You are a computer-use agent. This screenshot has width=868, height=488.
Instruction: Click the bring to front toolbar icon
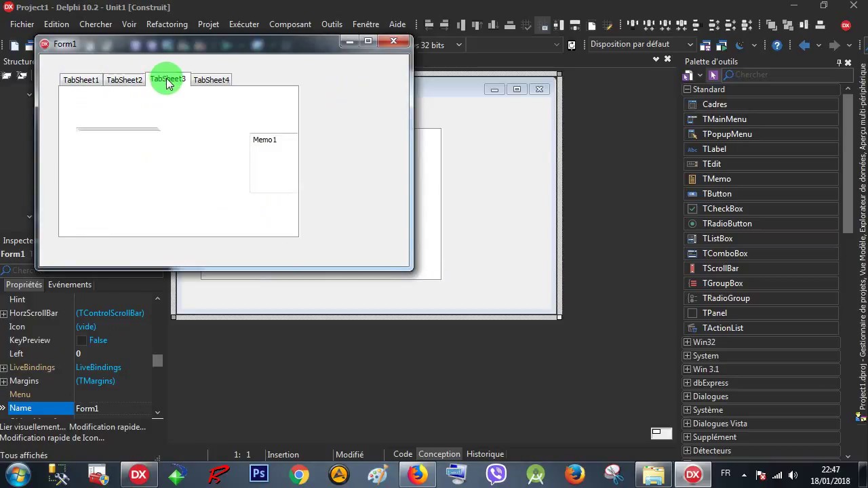771,25
